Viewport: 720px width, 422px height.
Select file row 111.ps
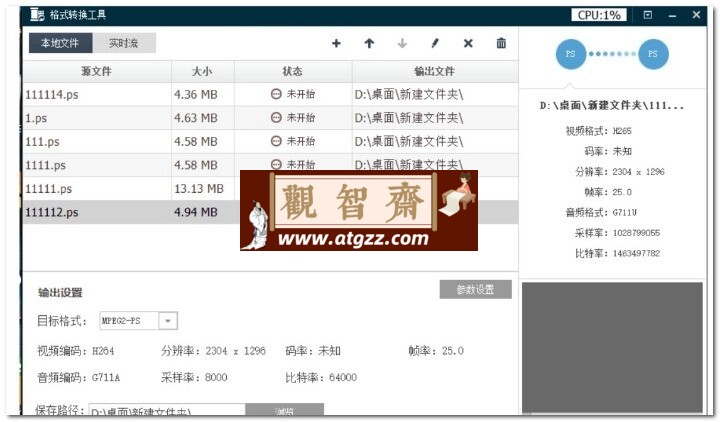(270, 141)
